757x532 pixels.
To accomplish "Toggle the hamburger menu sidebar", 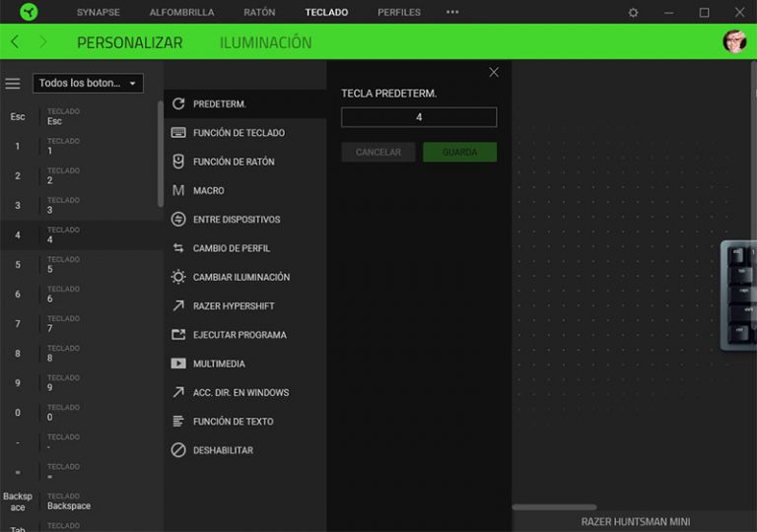I will point(13,84).
